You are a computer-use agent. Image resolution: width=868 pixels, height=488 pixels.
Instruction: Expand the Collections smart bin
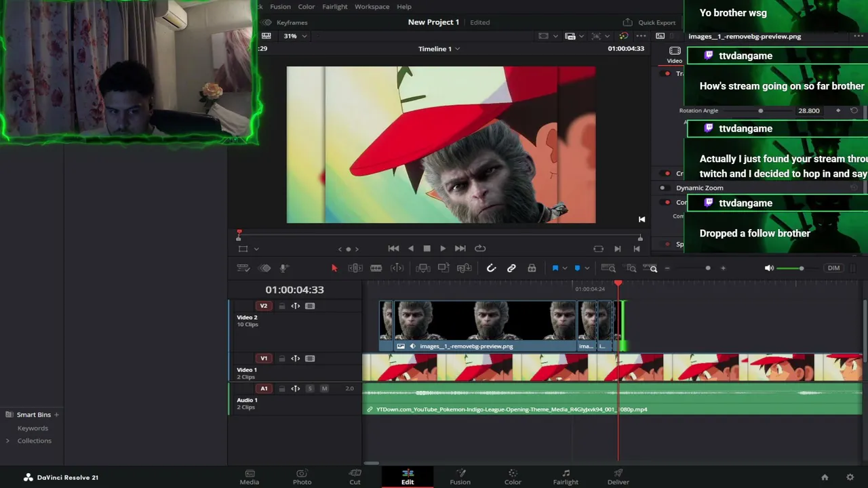7,441
